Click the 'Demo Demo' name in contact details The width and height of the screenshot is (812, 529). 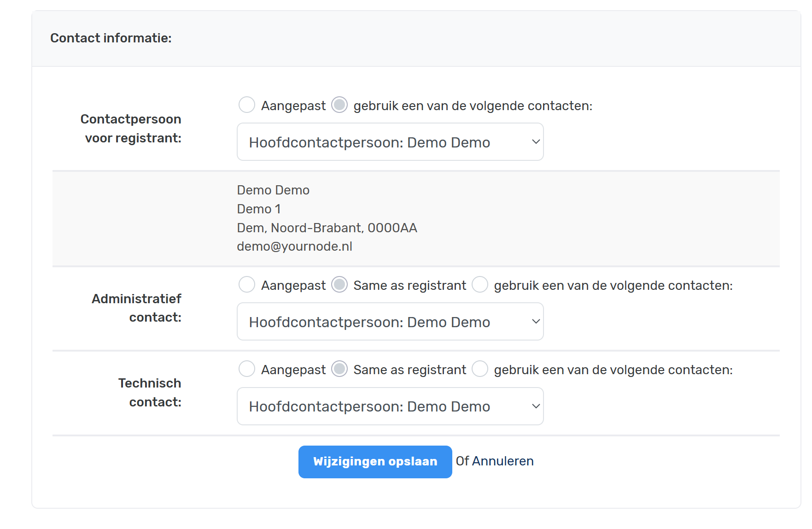click(x=273, y=190)
